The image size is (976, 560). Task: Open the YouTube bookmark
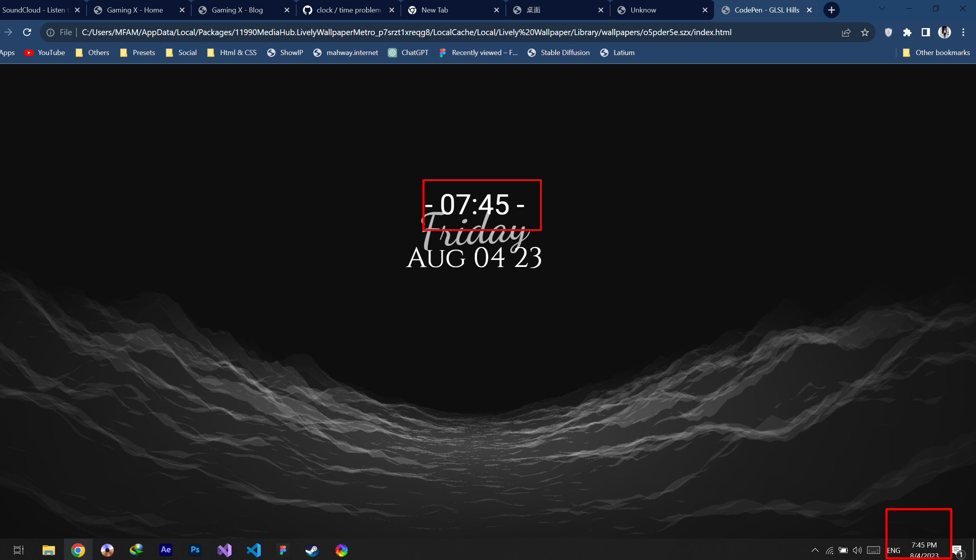point(44,52)
